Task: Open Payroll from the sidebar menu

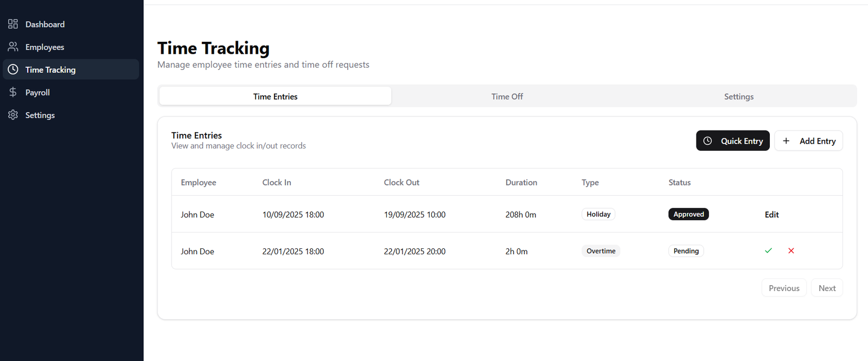Action: 37,93
